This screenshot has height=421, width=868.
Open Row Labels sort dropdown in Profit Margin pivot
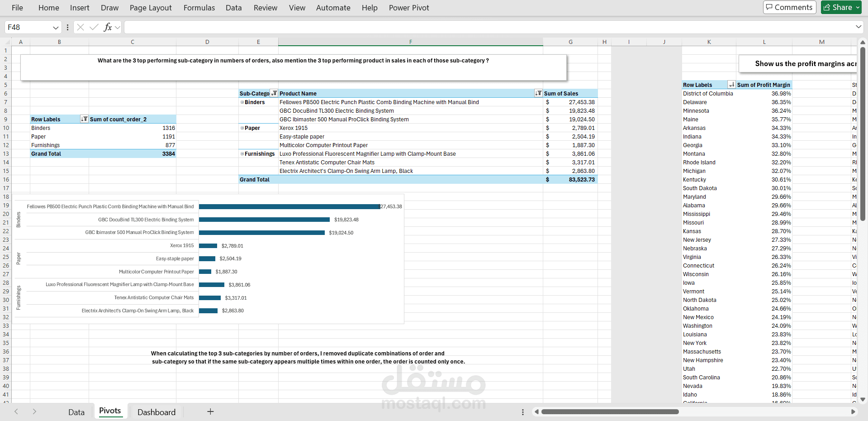(x=731, y=85)
